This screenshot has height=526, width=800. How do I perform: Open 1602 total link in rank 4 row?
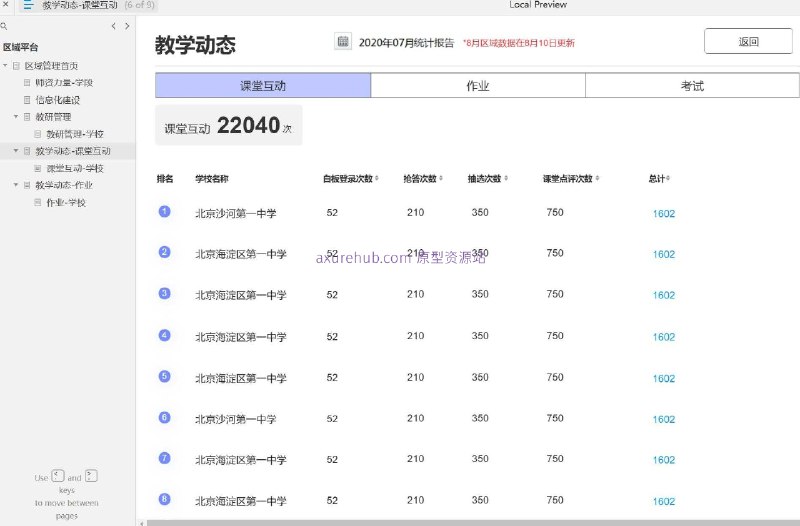664,337
